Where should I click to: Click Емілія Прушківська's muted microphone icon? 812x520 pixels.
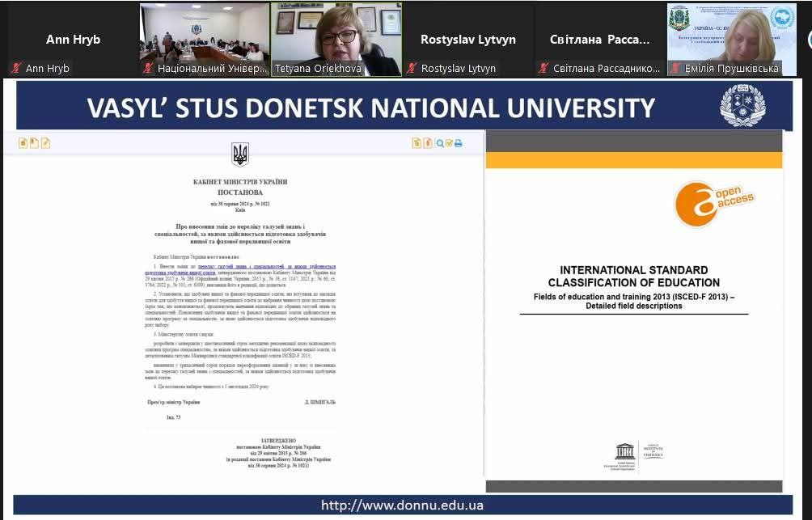click(x=675, y=68)
